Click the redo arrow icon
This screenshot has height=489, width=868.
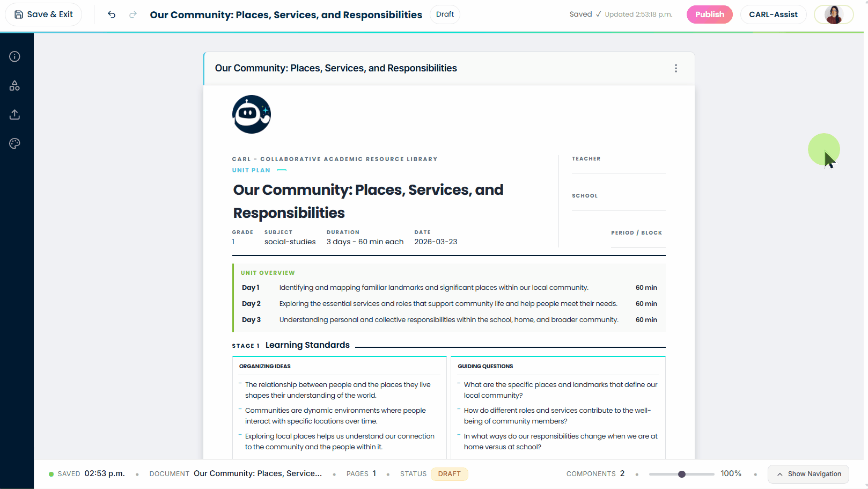point(133,14)
